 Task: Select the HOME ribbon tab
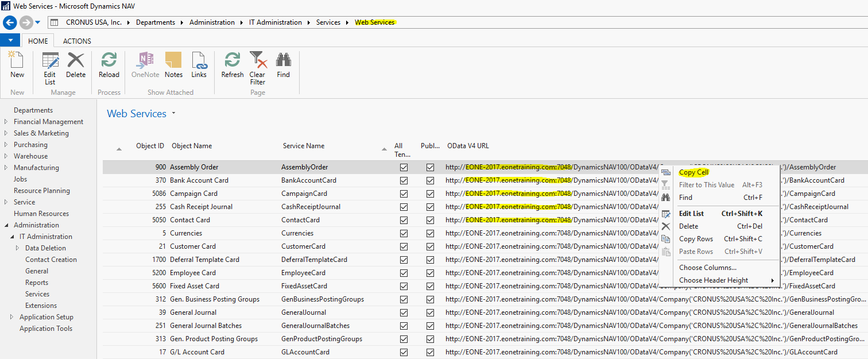(x=38, y=41)
